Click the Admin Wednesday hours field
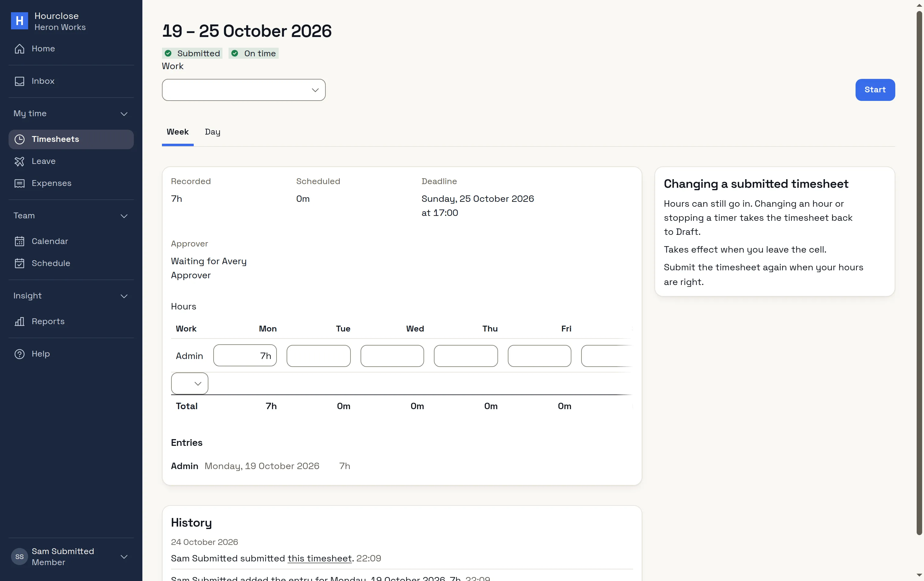The height and width of the screenshot is (581, 924). click(x=392, y=356)
